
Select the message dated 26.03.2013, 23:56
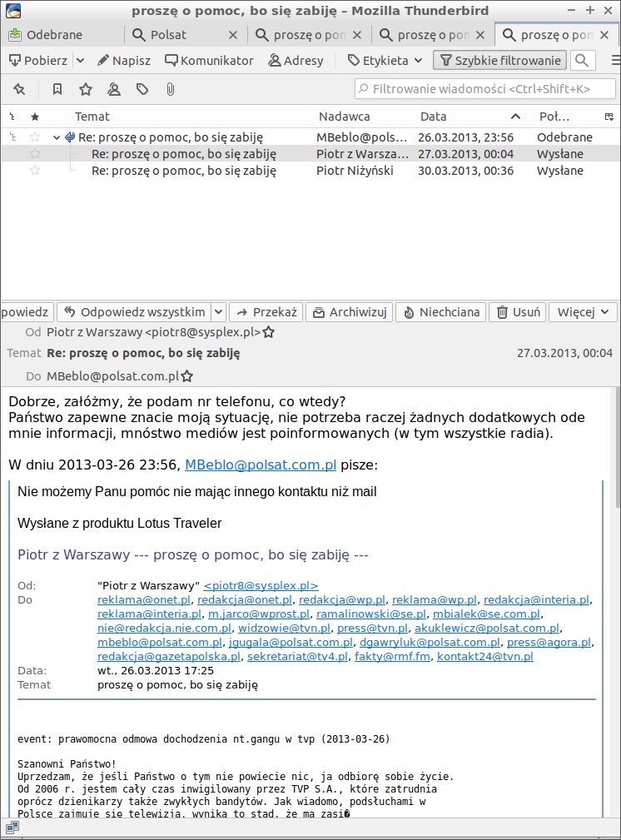click(x=310, y=137)
